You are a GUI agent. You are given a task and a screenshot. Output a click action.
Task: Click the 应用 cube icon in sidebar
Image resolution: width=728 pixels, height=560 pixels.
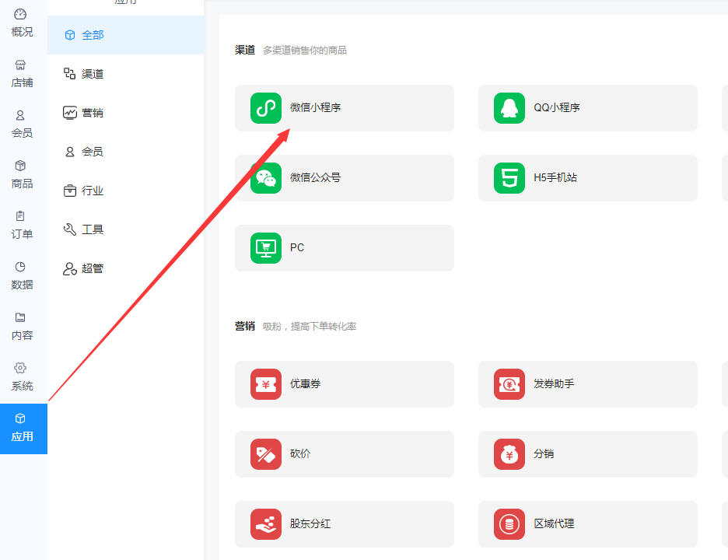[20, 418]
